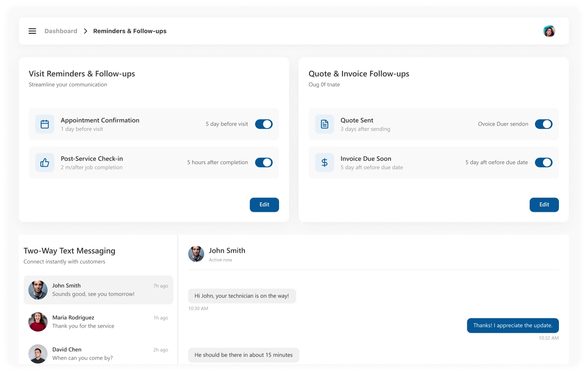Click the calendar icon for Appointment Confirmation

pos(45,124)
